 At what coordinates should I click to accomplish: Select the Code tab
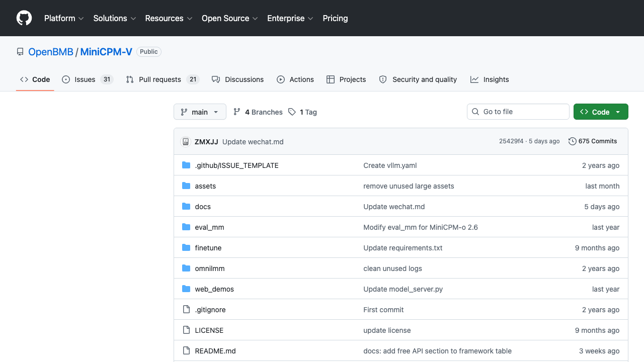point(35,79)
